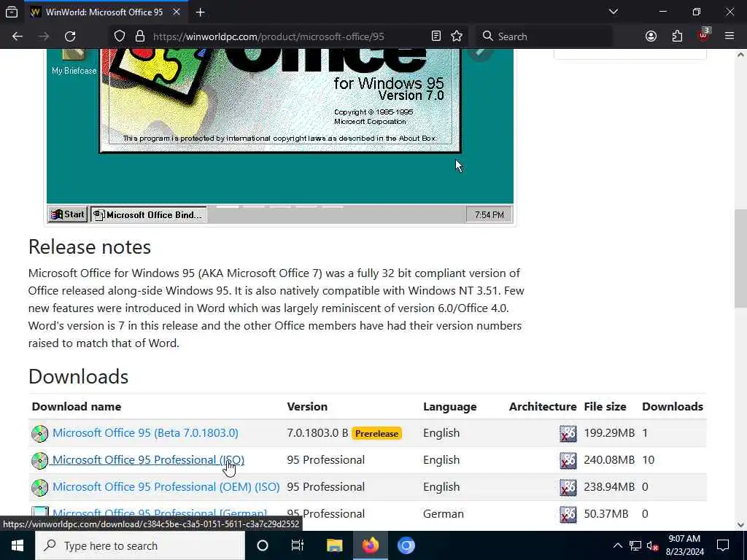Open the Windows Start menu
The height and width of the screenshot is (560, 747).
tap(18, 545)
